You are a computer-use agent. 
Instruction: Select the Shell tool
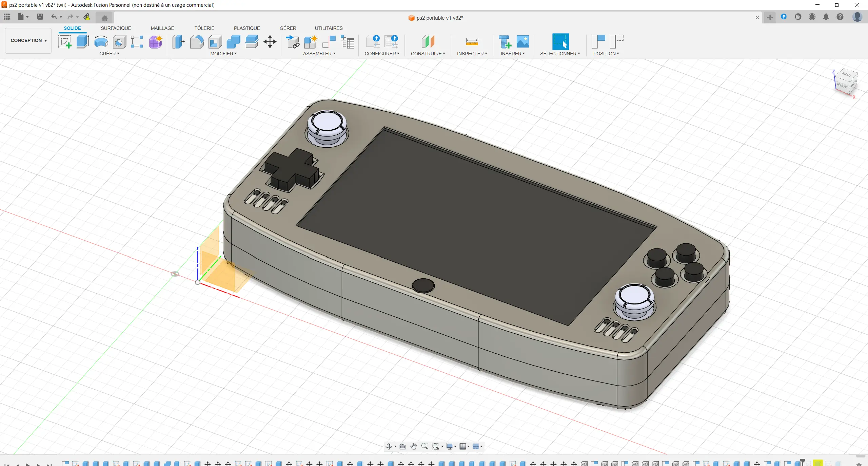215,42
